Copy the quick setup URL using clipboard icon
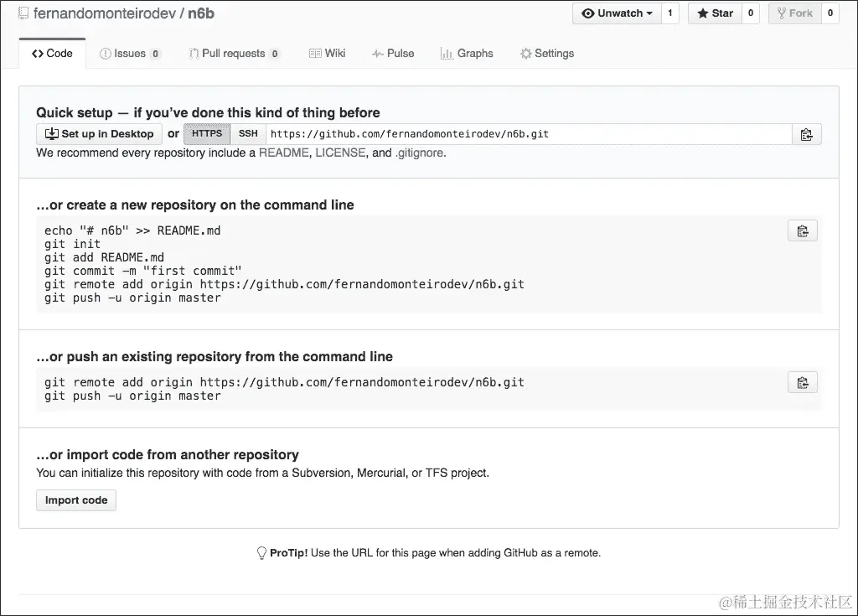This screenshot has height=616, width=858. pyautogui.click(x=806, y=133)
